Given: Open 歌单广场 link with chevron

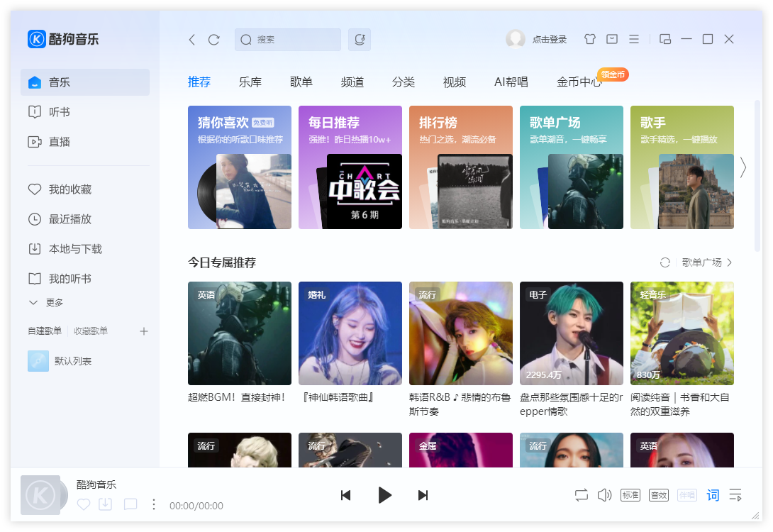Looking at the screenshot, I should point(707,262).
